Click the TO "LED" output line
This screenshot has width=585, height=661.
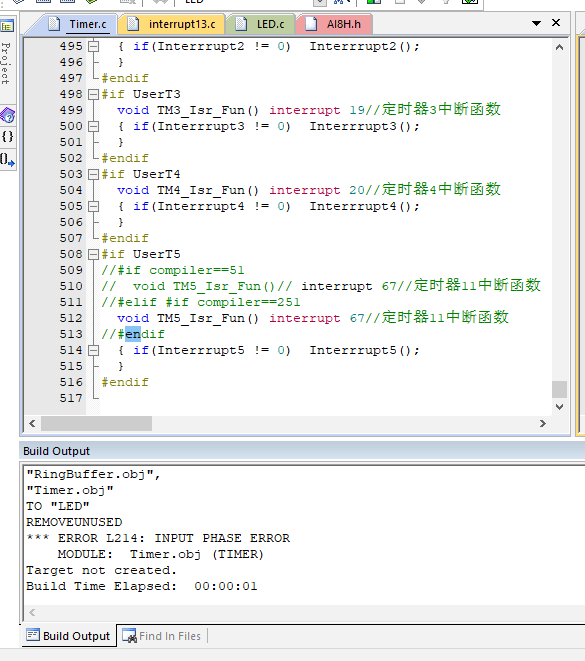[58, 506]
